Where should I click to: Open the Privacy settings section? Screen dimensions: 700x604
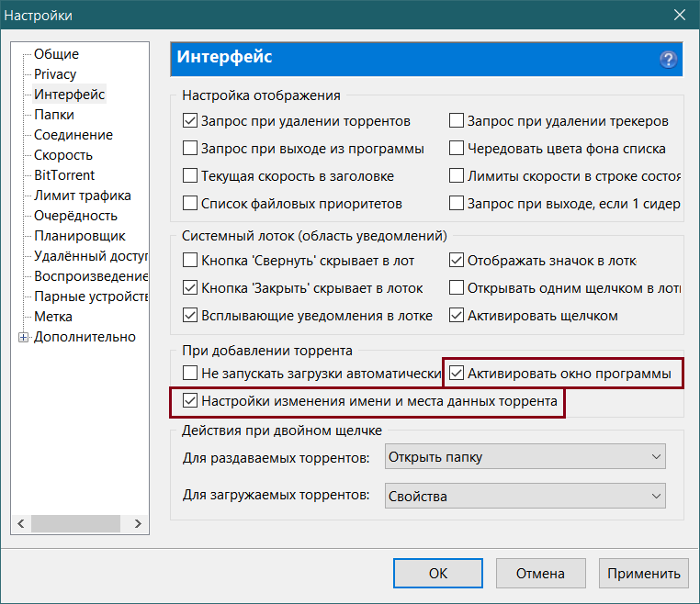55,74
